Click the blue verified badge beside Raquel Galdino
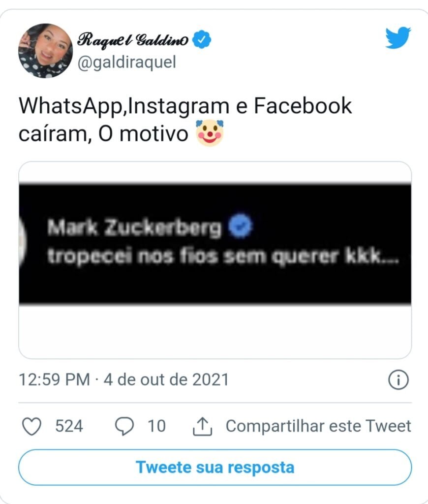428x504 pixels. [x=202, y=39]
